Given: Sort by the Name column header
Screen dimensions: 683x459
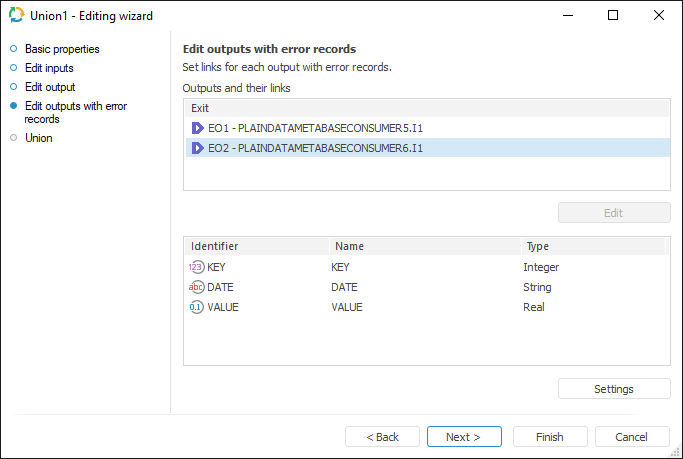Looking at the screenshot, I should pyautogui.click(x=424, y=246).
